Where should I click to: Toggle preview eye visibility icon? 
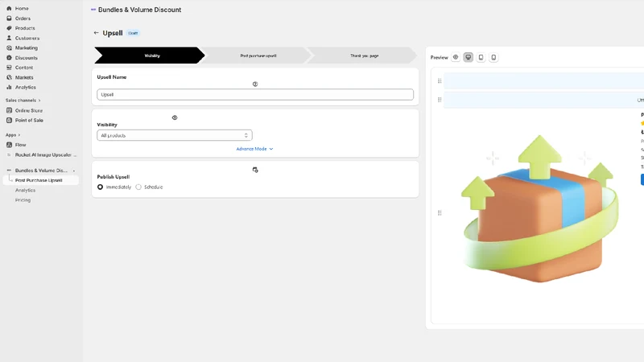pyautogui.click(x=456, y=57)
